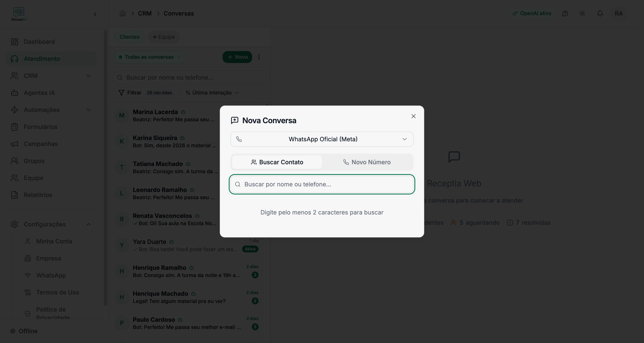
Task: Open Henrique Machado conversation
Action: [x=187, y=297]
